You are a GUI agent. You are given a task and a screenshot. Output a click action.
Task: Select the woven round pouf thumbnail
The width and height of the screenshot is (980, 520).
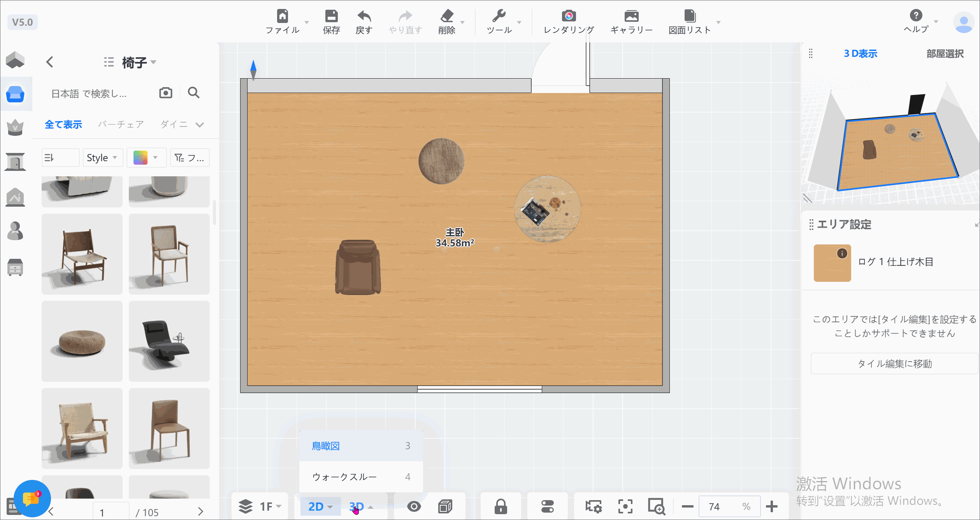tap(82, 341)
